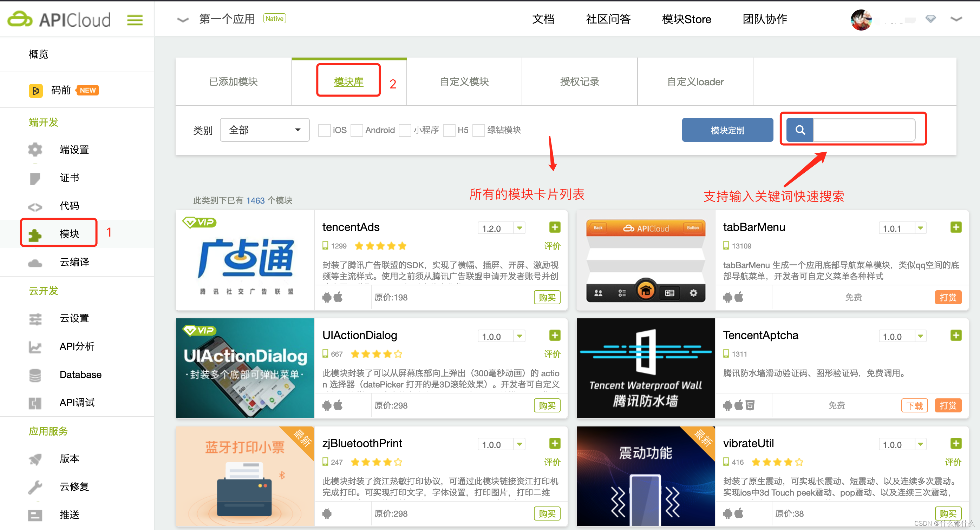
Task: Open the 类别 全部 category dropdown
Action: coord(264,130)
